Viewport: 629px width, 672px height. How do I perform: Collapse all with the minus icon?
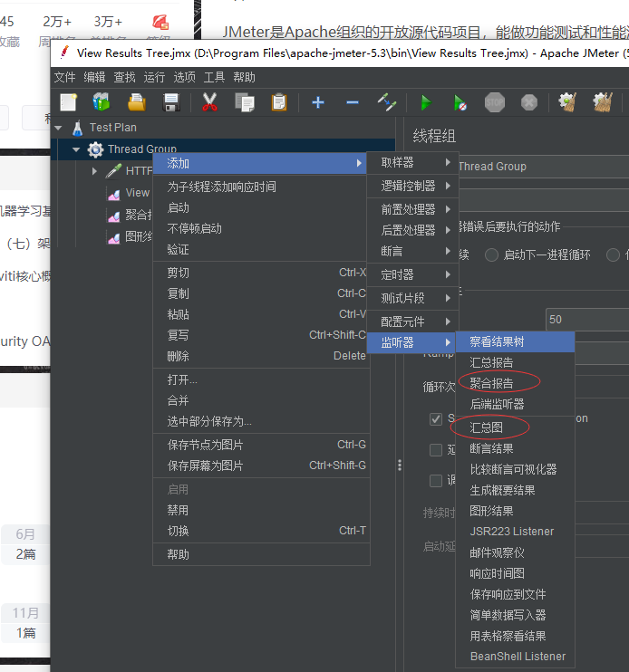(x=352, y=103)
